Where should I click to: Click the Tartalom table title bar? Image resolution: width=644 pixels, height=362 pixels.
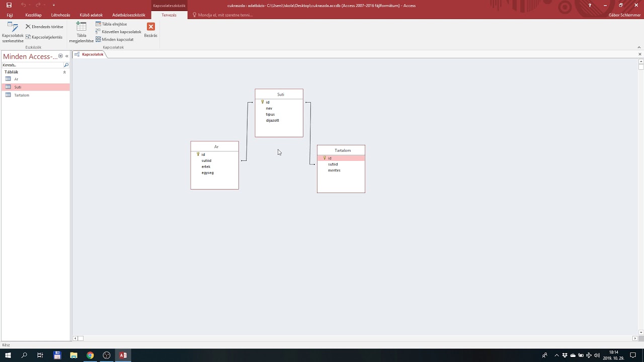coord(341,150)
